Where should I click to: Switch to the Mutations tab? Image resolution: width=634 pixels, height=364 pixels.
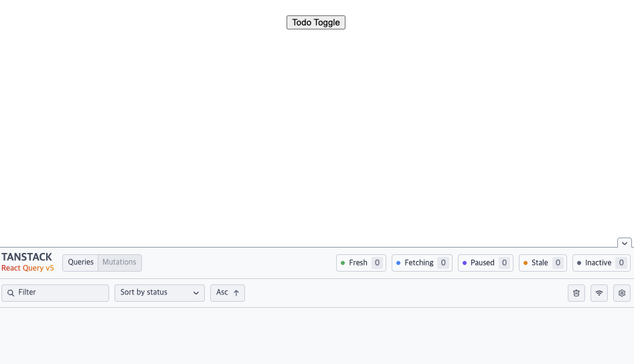coord(120,262)
